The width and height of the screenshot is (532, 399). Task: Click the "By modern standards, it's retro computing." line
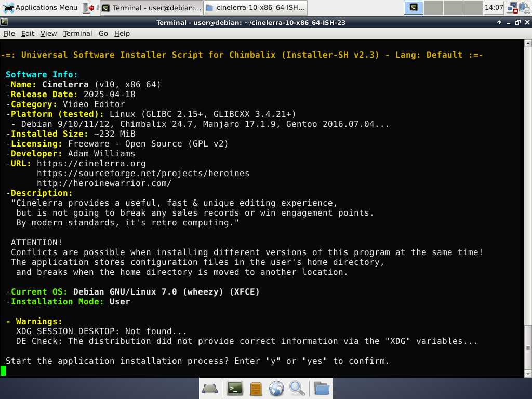tap(127, 222)
